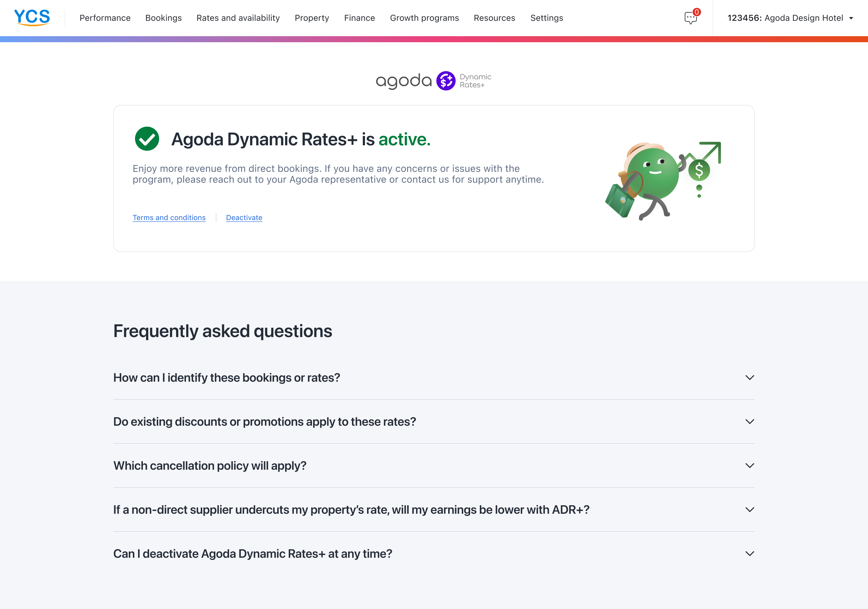
Task: Expand 'Can I deactivate' FAQ chevron
Action: click(749, 554)
